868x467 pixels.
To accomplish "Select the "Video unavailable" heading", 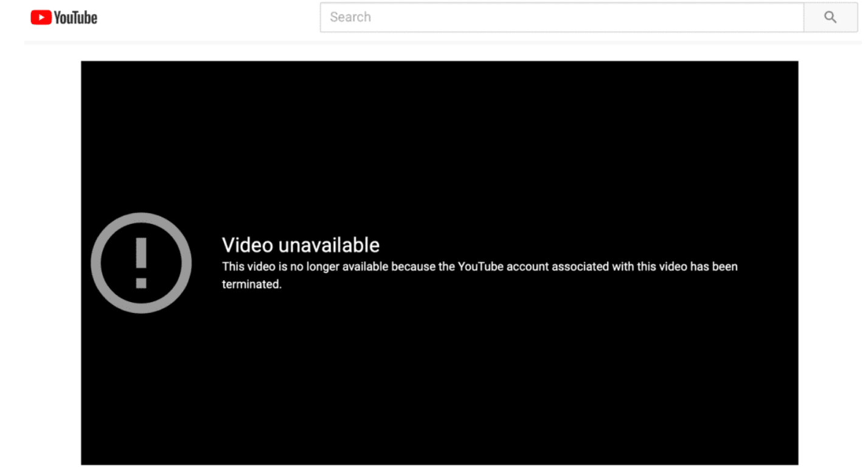I will click(x=300, y=245).
